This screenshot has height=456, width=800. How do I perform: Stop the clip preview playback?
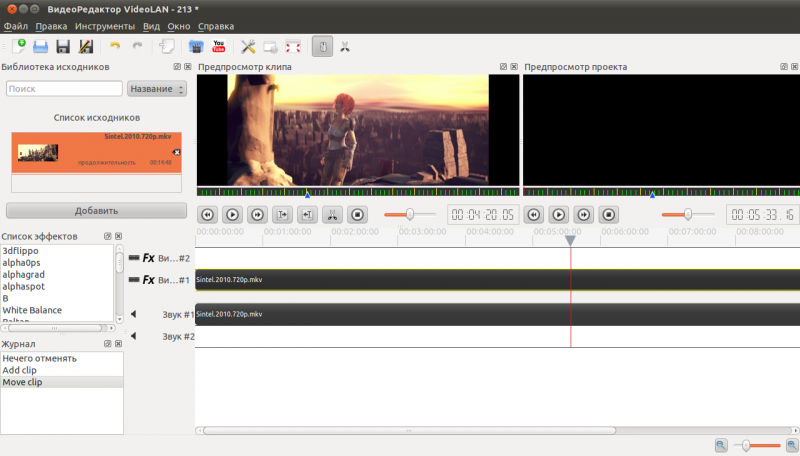pos(358,215)
